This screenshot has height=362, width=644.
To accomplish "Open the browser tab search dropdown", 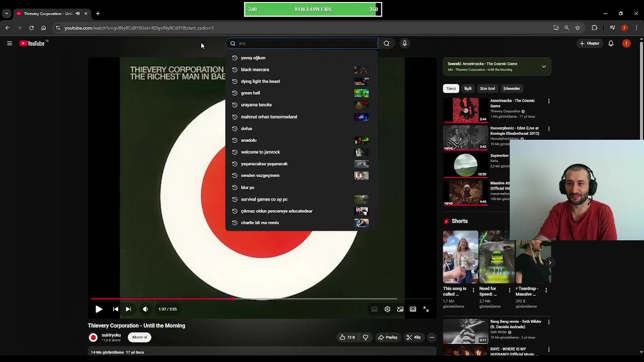I will 7,14.
